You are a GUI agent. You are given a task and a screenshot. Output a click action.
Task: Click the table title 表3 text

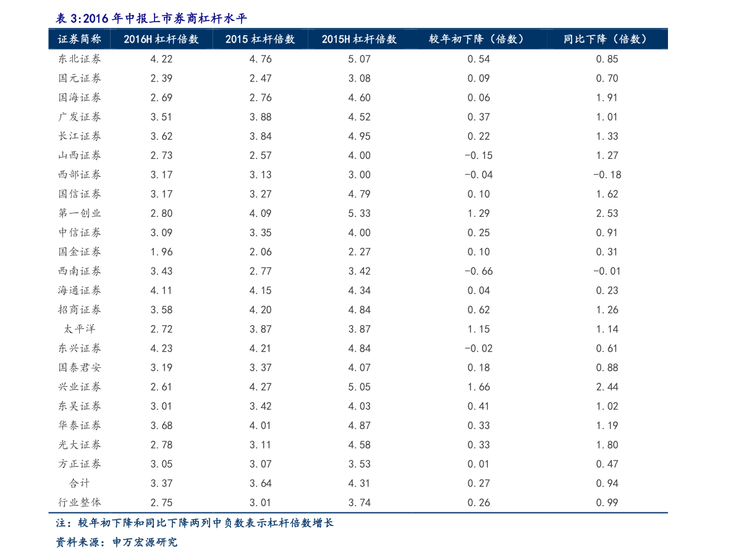(151, 19)
